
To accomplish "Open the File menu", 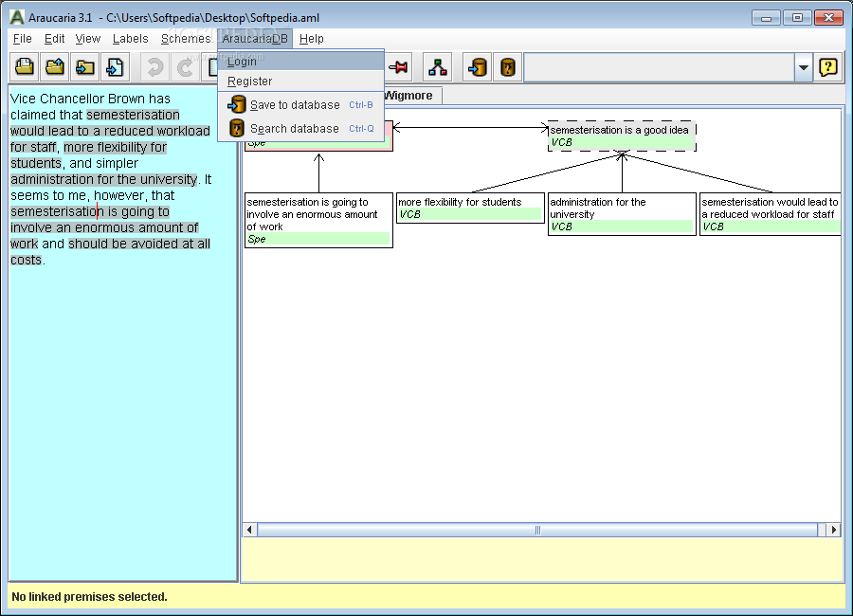I will [23, 39].
